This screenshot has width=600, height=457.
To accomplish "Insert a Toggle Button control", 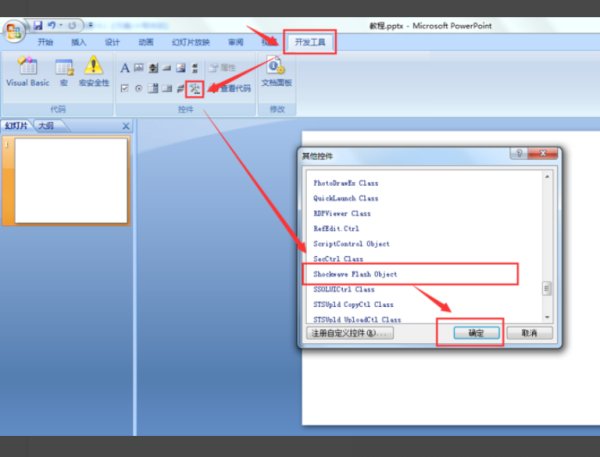I will pos(181,89).
